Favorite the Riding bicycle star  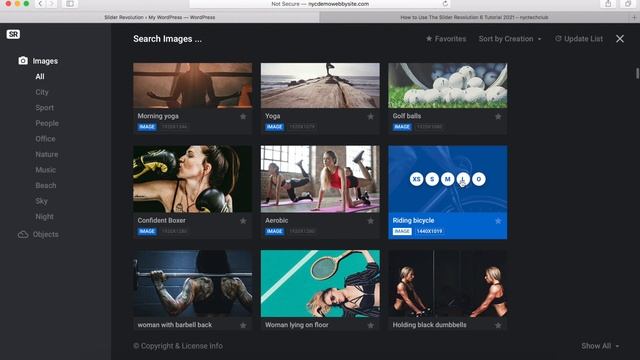point(498,221)
